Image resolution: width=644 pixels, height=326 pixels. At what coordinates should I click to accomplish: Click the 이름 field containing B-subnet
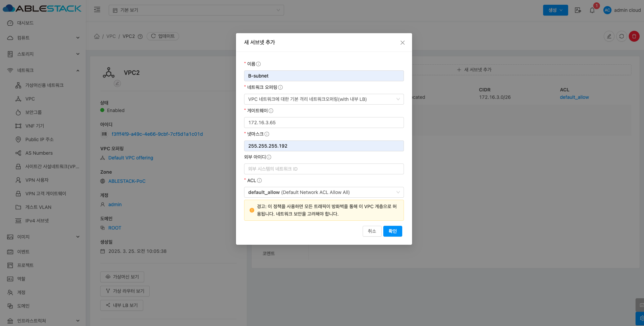click(x=324, y=76)
